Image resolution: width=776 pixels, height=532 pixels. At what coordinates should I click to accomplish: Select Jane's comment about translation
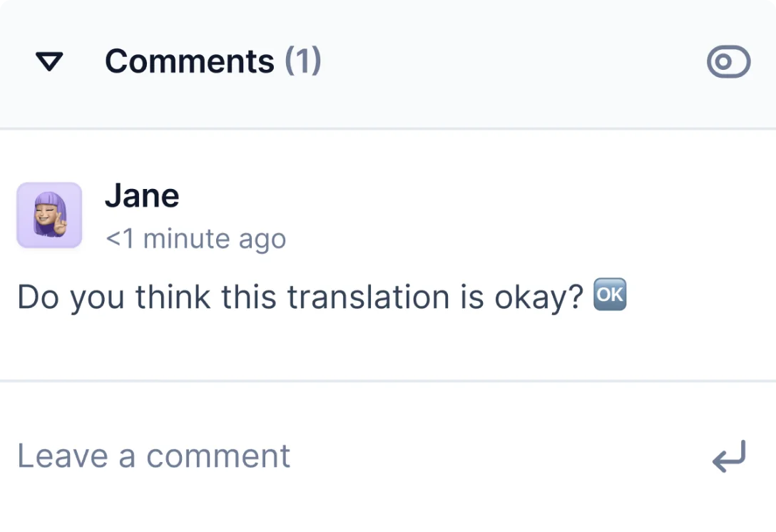pyautogui.click(x=300, y=297)
